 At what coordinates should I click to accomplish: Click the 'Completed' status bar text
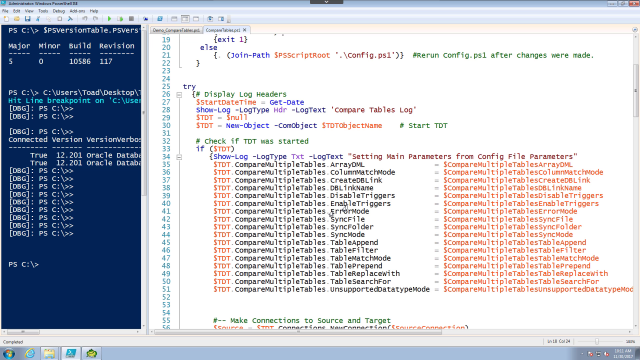click(x=13, y=342)
